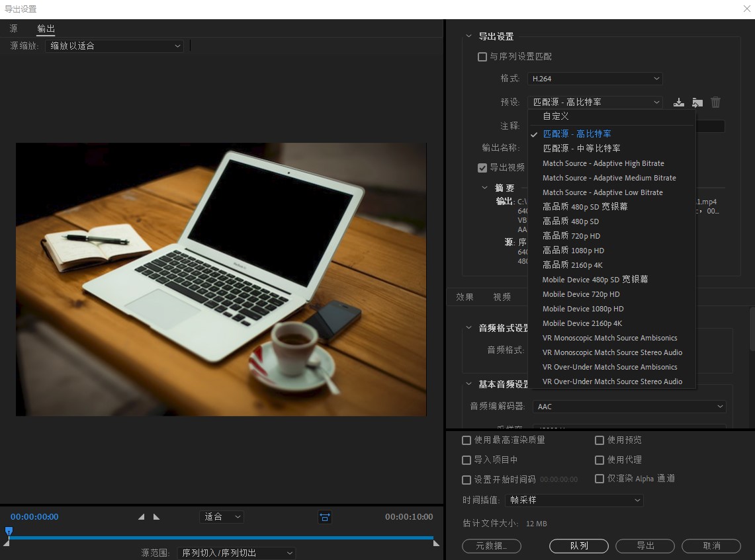Close the 导出设置 dialog window

coord(746,9)
